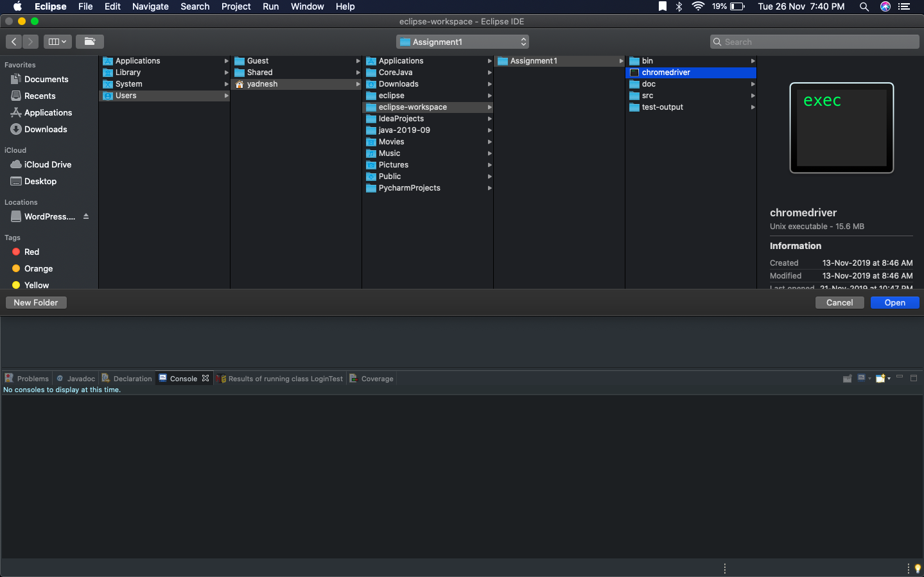
Task: Switch to the Problems tab
Action: coord(27,379)
